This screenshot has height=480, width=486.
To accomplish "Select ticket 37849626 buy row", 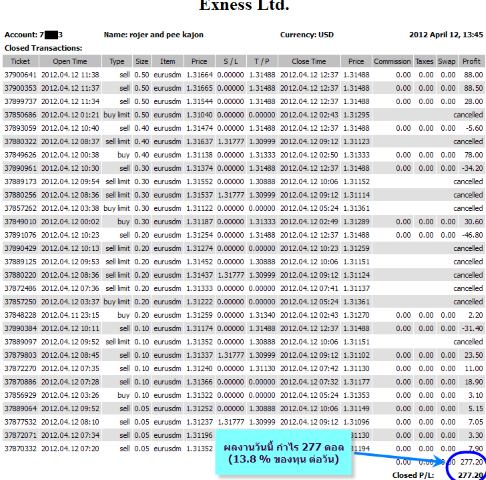I will [x=244, y=155].
